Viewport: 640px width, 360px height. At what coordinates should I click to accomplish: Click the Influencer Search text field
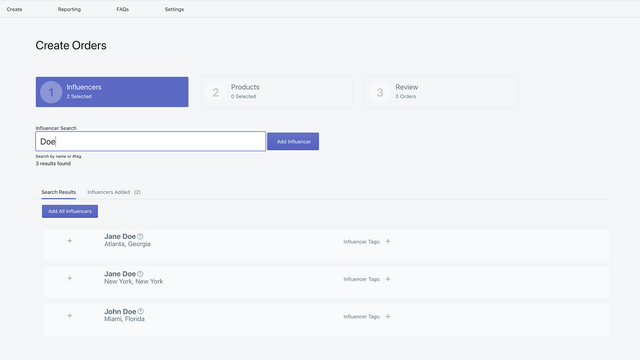151,141
